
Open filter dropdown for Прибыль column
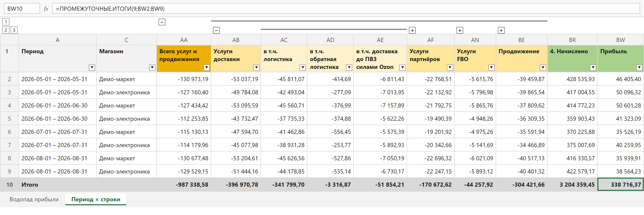[x=639, y=67]
